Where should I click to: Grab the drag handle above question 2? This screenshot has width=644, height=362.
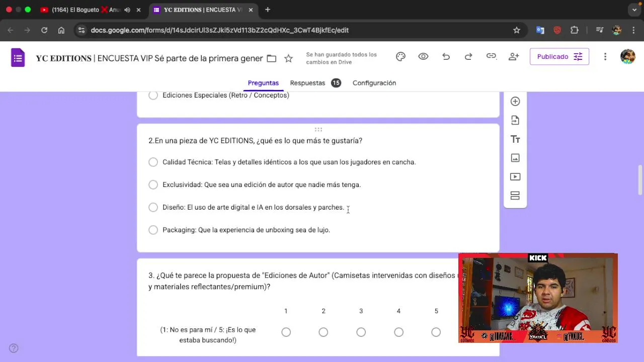(x=318, y=130)
